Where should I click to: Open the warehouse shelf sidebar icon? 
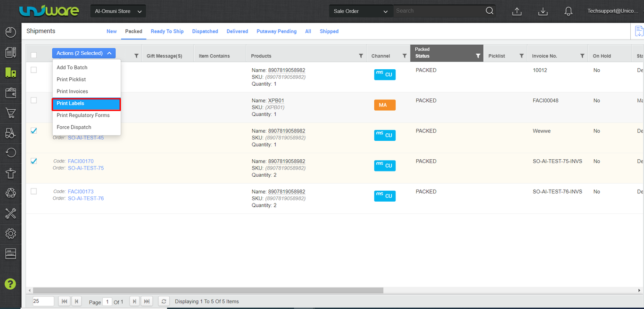[10, 254]
